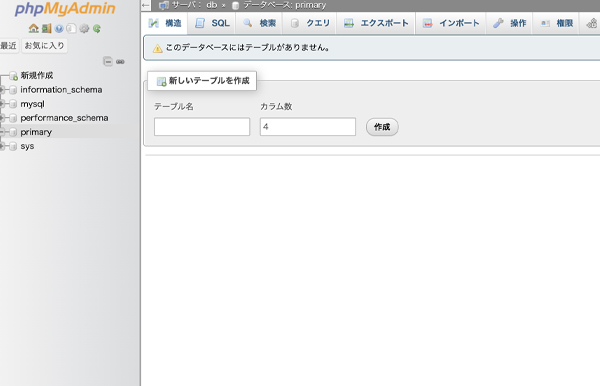600x386 pixels.
Task: Collapse all navigation tree items icon
Action: pos(108,61)
